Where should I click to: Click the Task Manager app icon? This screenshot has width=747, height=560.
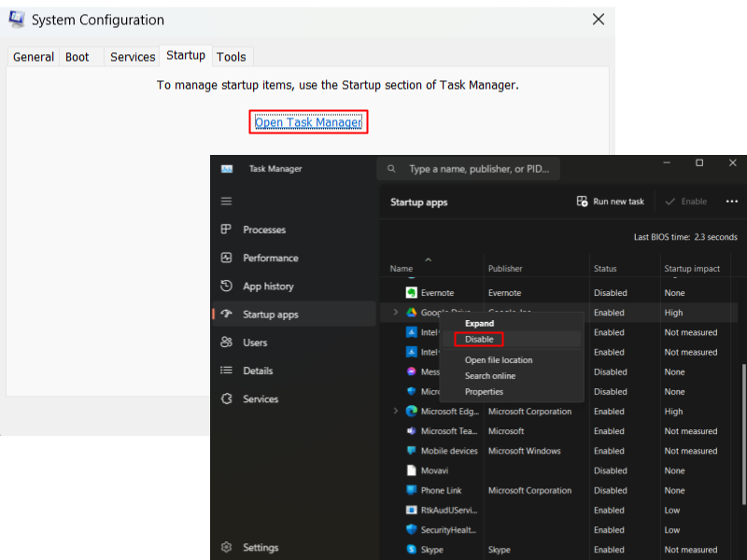[x=227, y=169]
